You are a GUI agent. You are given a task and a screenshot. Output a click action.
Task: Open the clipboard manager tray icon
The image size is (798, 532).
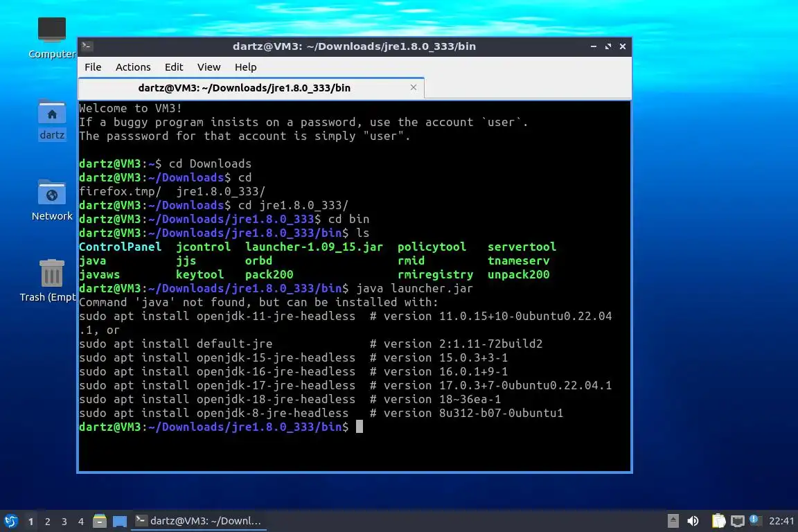[x=718, y=521]
